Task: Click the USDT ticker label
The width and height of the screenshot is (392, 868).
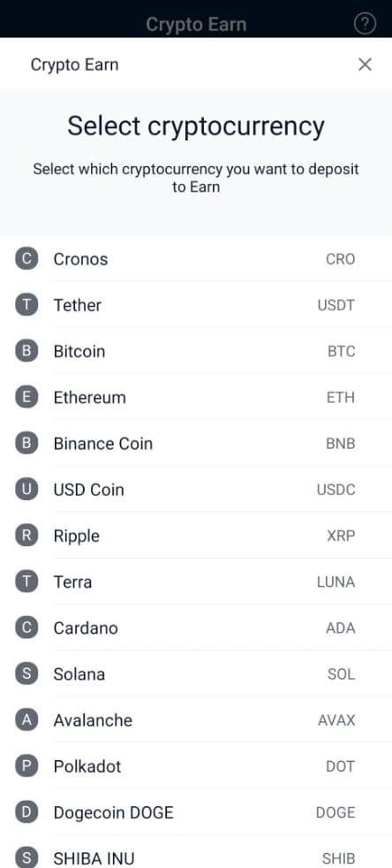Action: [x=335, y=305]
